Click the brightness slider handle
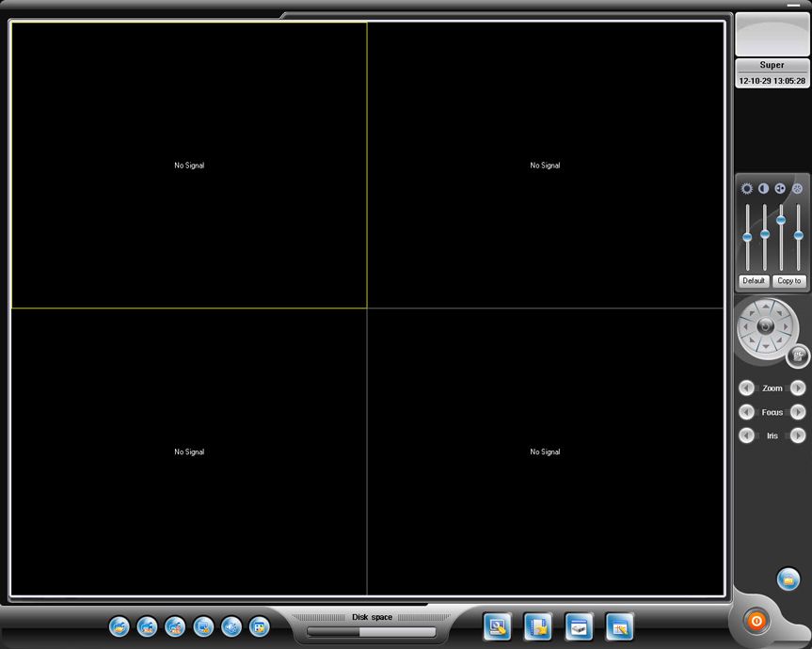Screen dimensions: 812x649 click(x=747, y=238)
